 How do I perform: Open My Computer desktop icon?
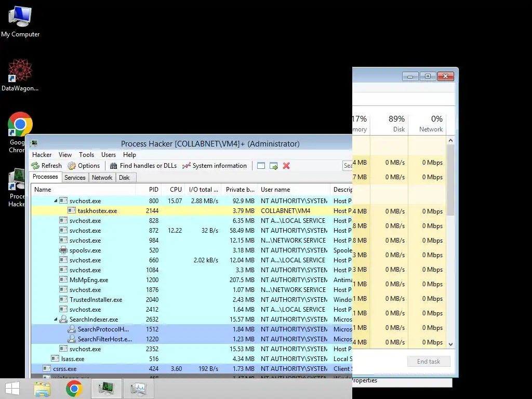pyautogui.click(x=20, y=22)
